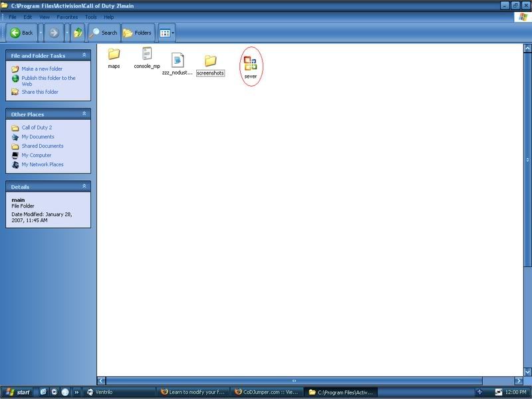Click the Up folder toolbar icon
The width and height of the screenshot is (532, 399).
(78, 32)
